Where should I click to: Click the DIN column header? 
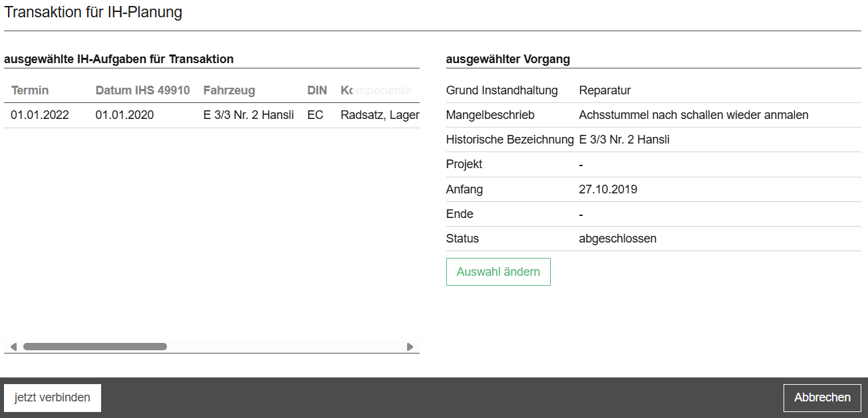(x=317, y=90)
